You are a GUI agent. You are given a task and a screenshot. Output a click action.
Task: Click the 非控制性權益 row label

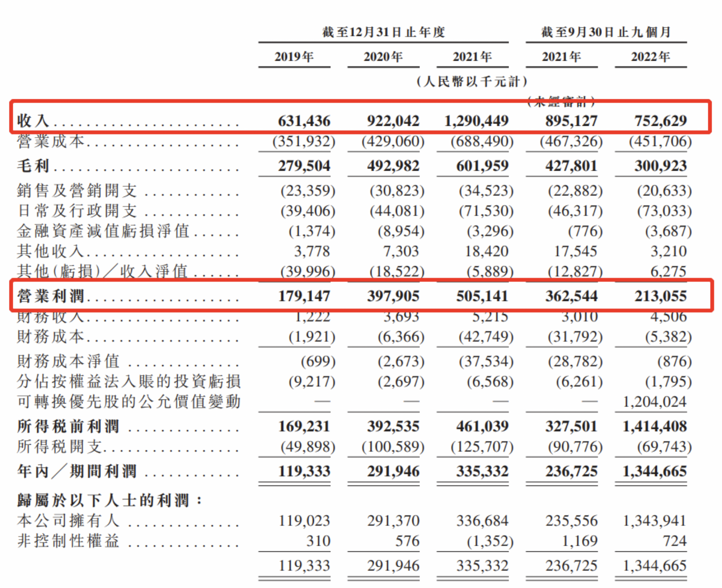(68, 541)
